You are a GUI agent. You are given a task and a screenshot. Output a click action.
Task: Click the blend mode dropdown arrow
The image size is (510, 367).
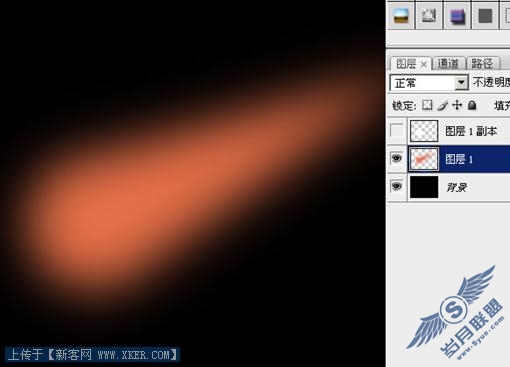(461, 83)
